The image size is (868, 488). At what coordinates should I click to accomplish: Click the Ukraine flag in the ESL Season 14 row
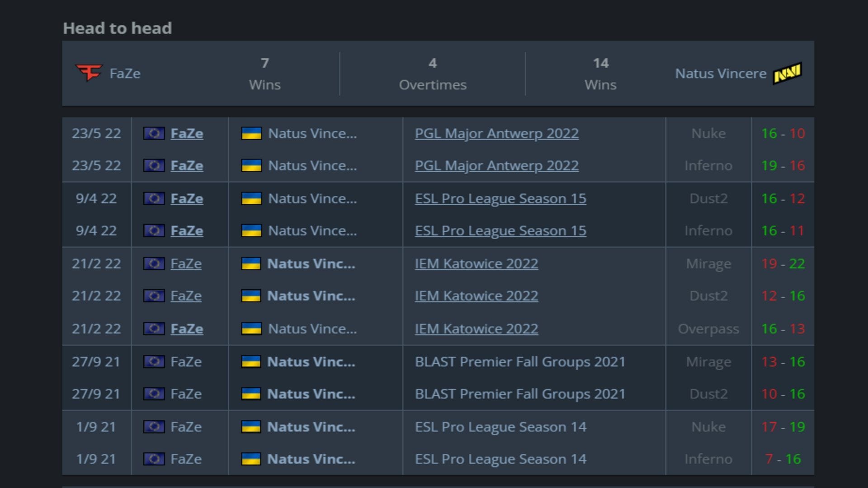tap(252, 427)
